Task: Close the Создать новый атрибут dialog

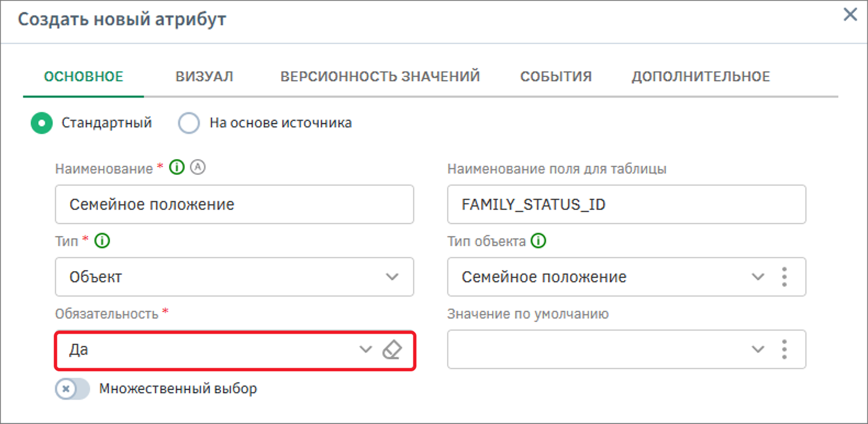Action: tap(850, 14)
